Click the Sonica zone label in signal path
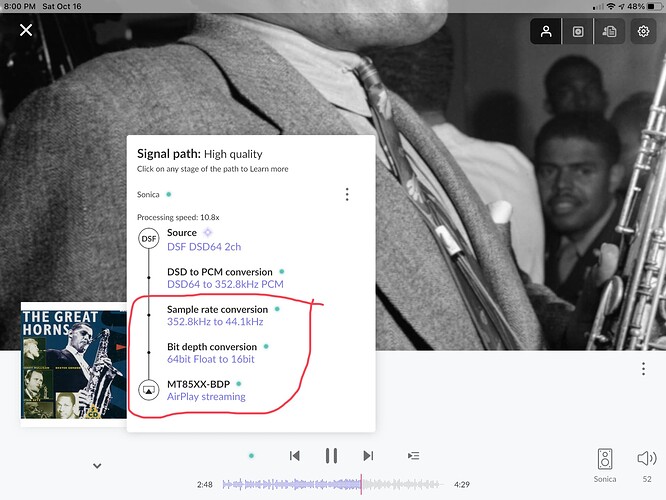This screenshot has height=500, width=666. (x=148, y=195)
